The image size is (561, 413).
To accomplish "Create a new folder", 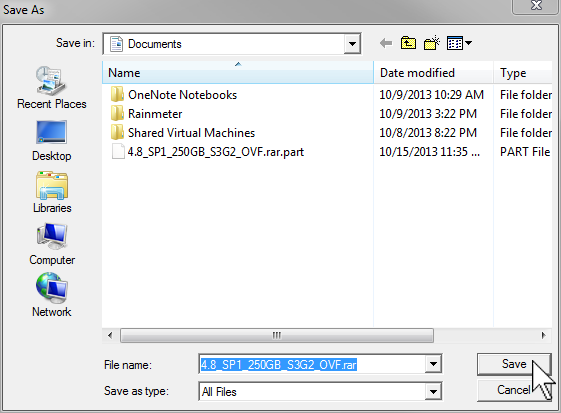I will point(431,43).
